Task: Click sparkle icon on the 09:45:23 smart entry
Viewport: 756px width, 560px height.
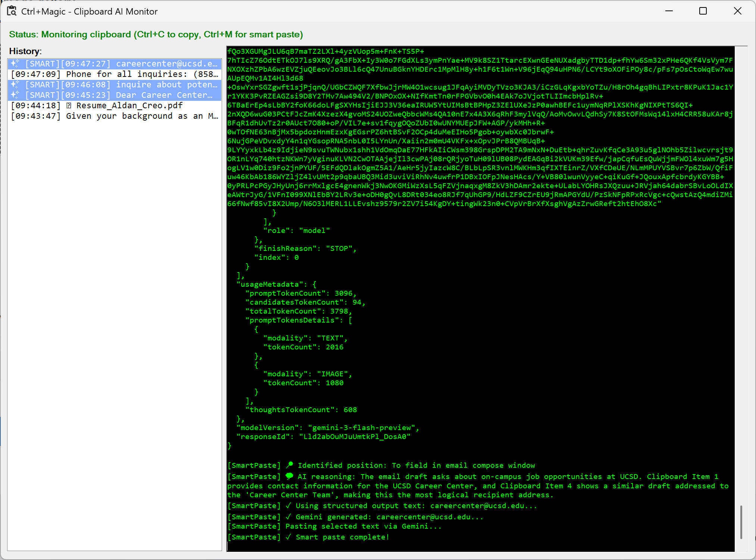Action: click(x=15, y=95)
